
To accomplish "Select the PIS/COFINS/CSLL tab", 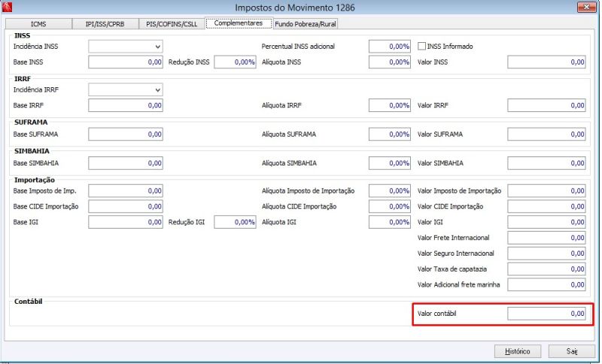I will [172, 24].
